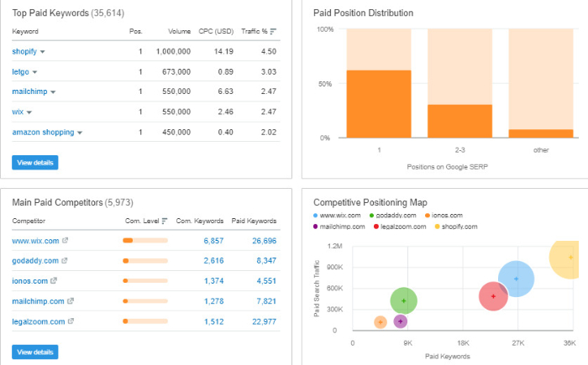The width and height of the screenshot is (588, 365).
Task: Toggle ionos.com legend entry in positioning map
Action: point(444,216)
